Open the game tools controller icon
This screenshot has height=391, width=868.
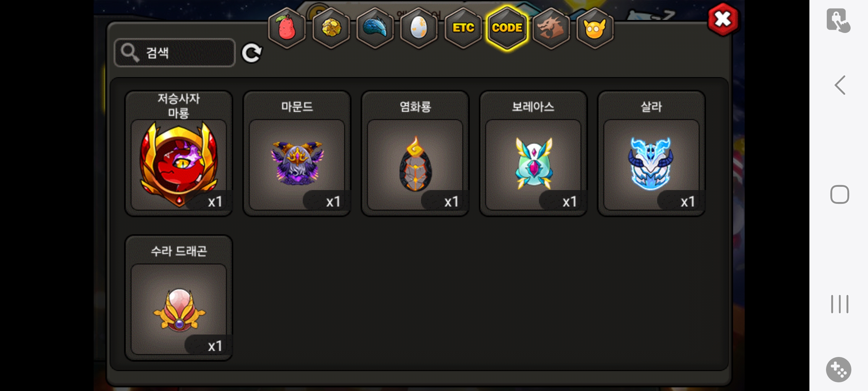point(839,370)
